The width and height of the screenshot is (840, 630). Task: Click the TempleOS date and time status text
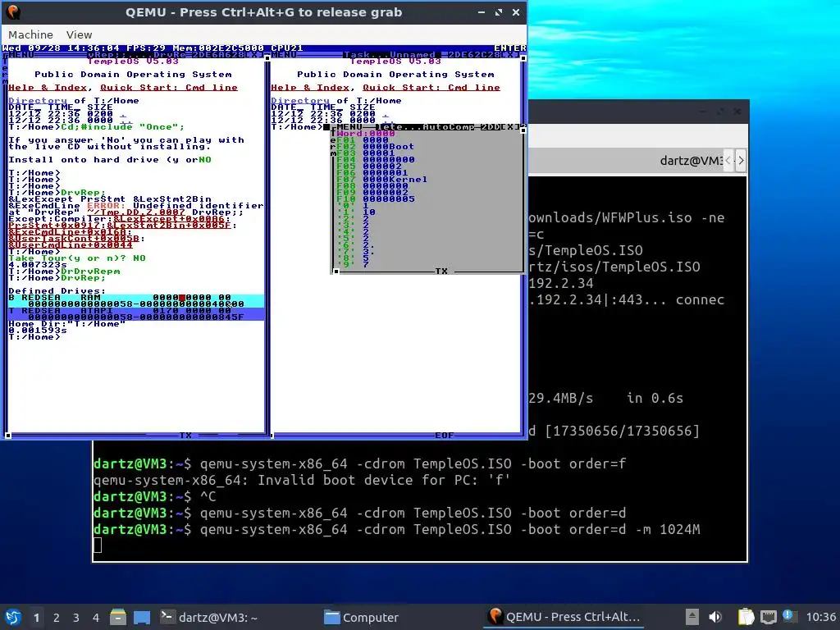[61, 48]
